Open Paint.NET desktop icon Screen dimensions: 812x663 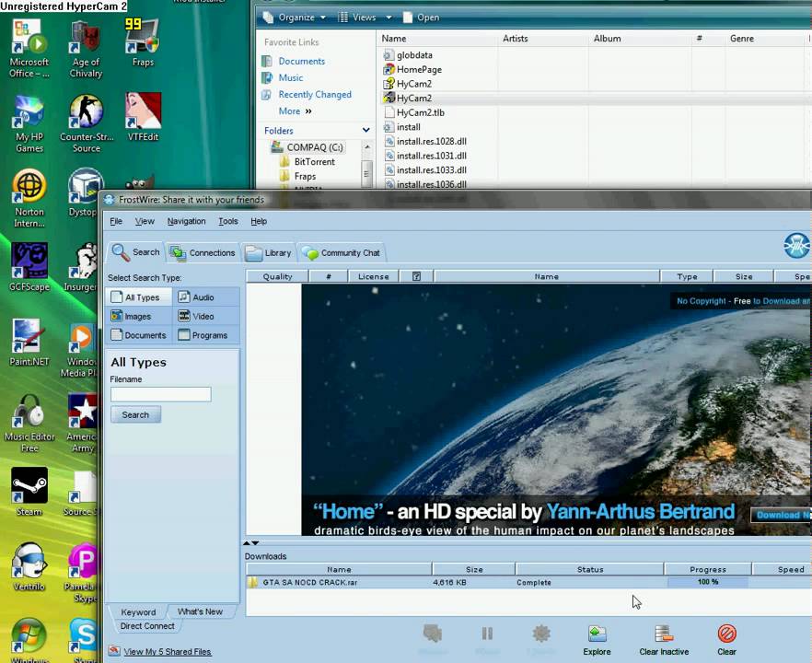click(29, 342)
